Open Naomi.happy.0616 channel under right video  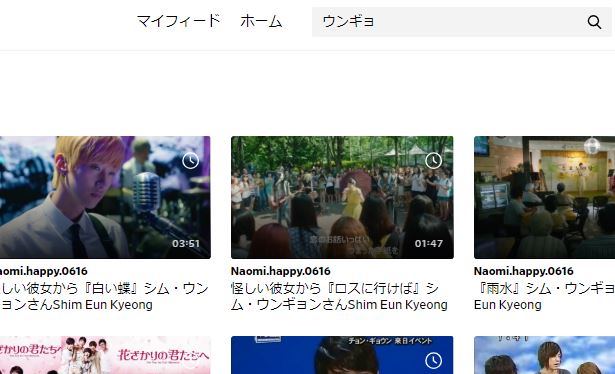[x=523, y=271]
